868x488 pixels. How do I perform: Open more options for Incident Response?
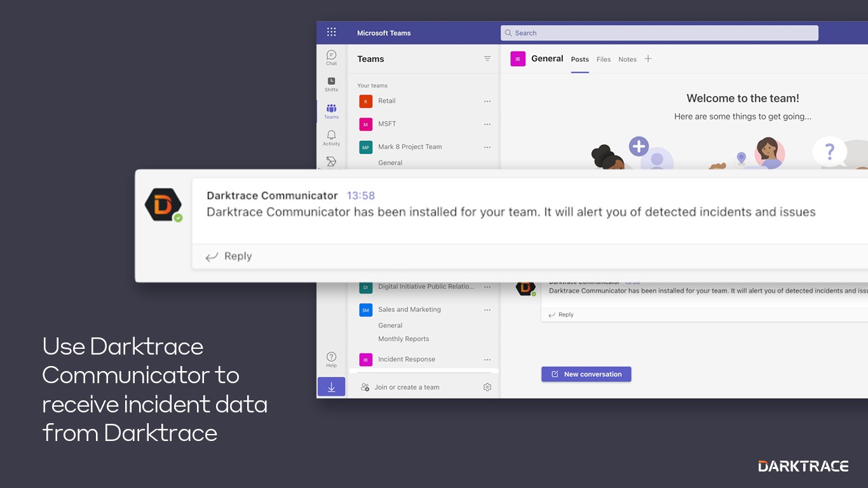(x=487, y=360)
